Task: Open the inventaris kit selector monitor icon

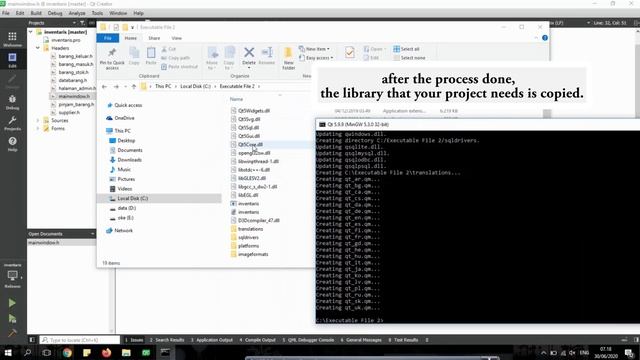Action: 12,276
